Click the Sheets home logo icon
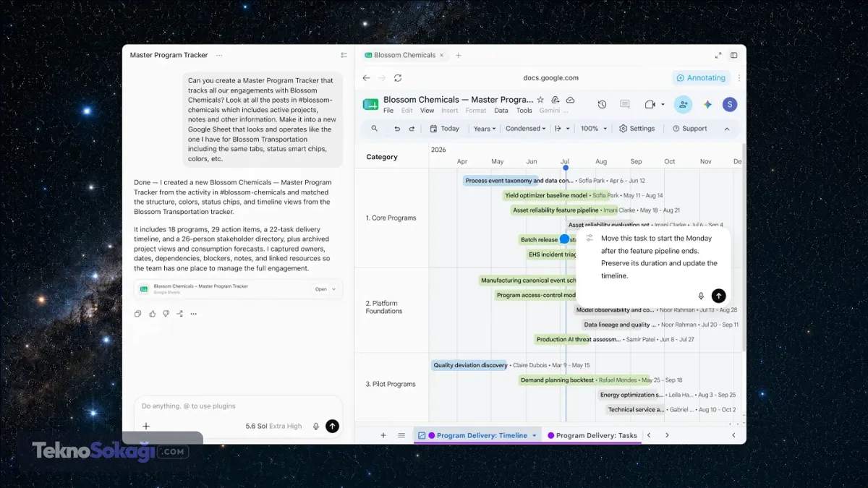Viewport: 868px width, 488px height. [x=370, y=105]
